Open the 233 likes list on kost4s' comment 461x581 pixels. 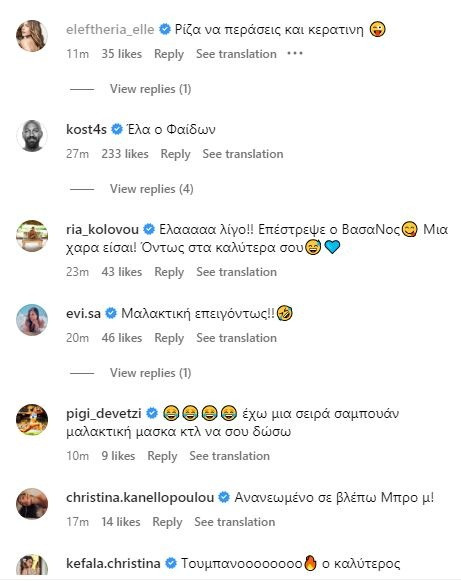pos(125,154)
